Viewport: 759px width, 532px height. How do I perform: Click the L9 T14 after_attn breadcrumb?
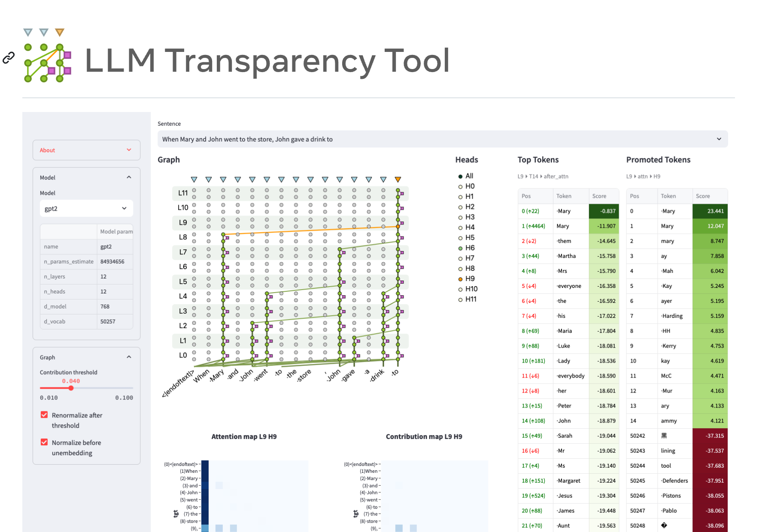[543, 176]
